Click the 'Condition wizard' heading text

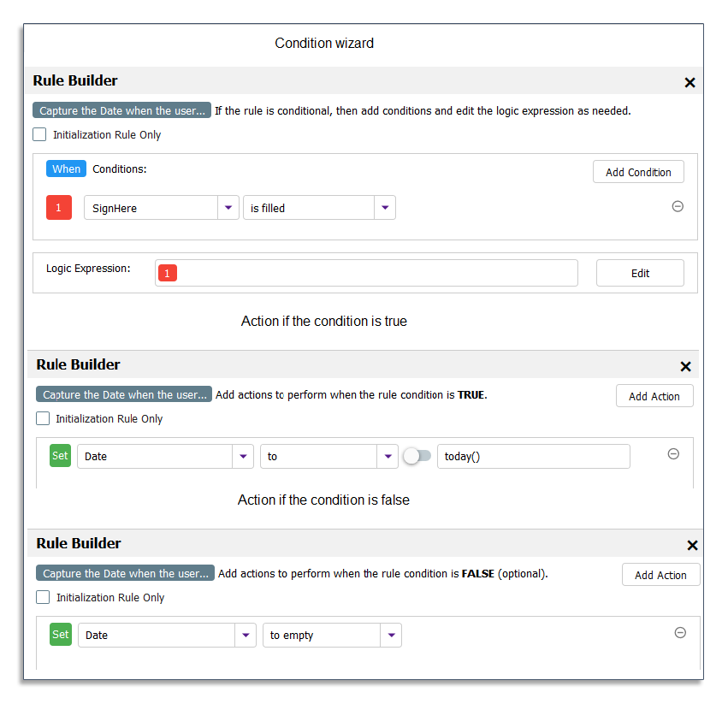pos(324,43)
